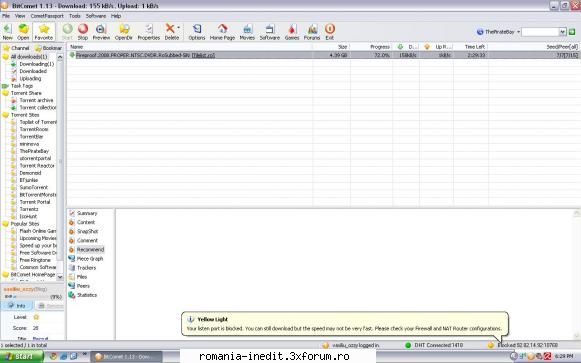Screen dimensions: 581x363
Task: Open the Help menu
Action: click(116, 16)
